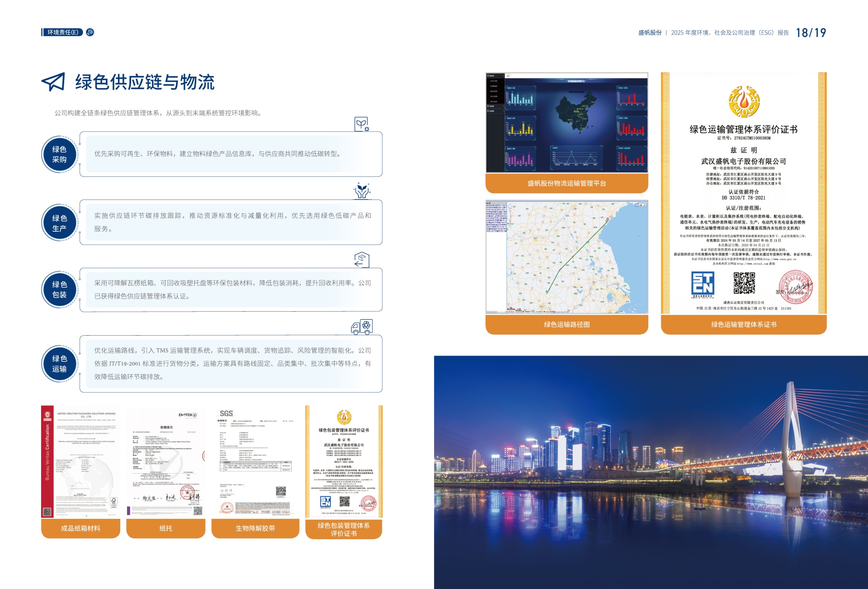Select the 绿色生产 circle badge

click(59, 223)
